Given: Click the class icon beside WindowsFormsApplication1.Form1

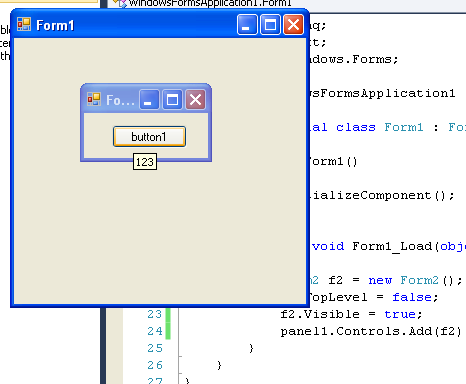Looking at the screenshot, I should [x=120, y=3].
